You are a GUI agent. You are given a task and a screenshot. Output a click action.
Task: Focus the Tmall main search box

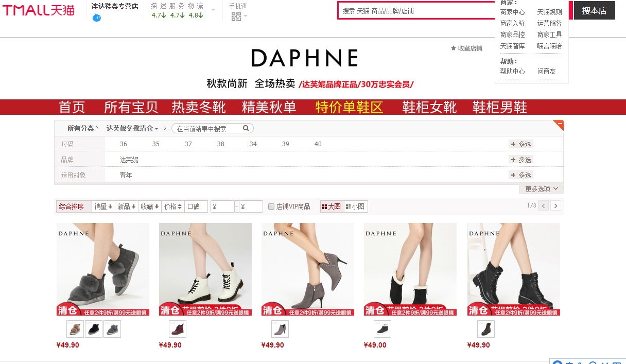pyautogui.click(x=416, y=10)
